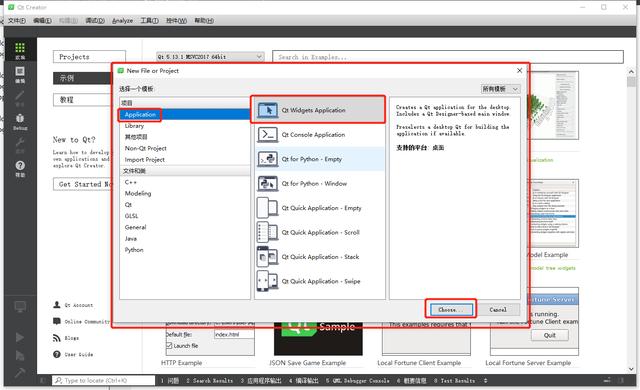640x390 pixels.
Task: Click Qt for Python - Window icon
Action: tap(268, 184)
